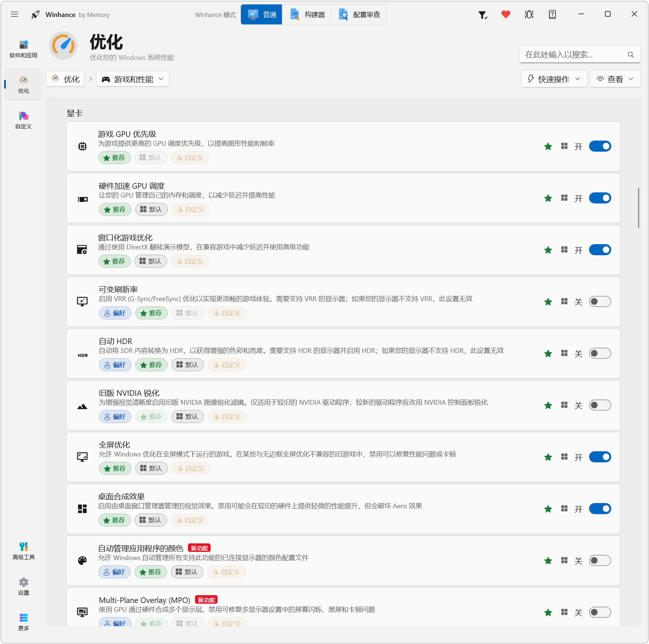Click the vertical scrollbar thumb
The width and height of the screenshot is (649, 644).
pyautogui.click(x=639, y=208)
